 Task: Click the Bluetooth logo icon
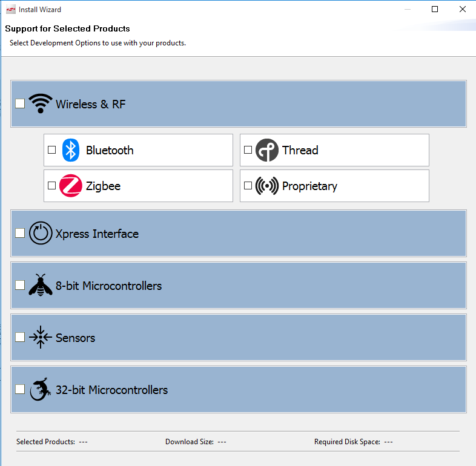pyautogui.click(x=71, y=150)
